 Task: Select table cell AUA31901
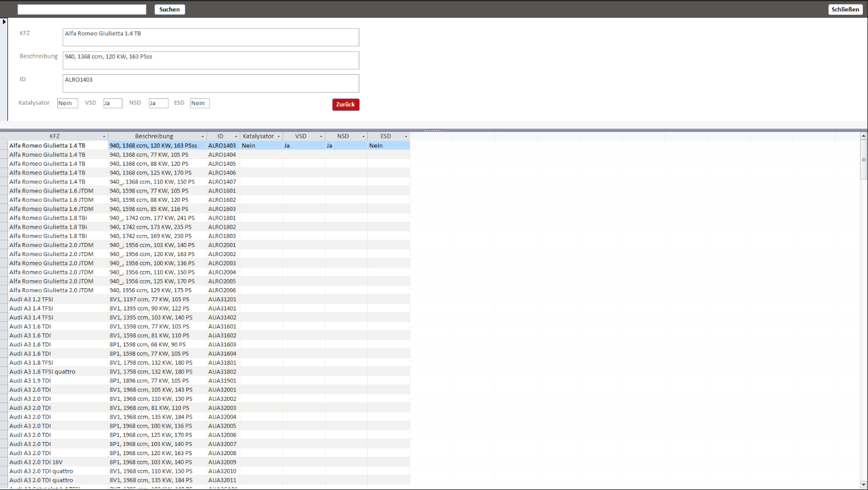pos(223,381)
